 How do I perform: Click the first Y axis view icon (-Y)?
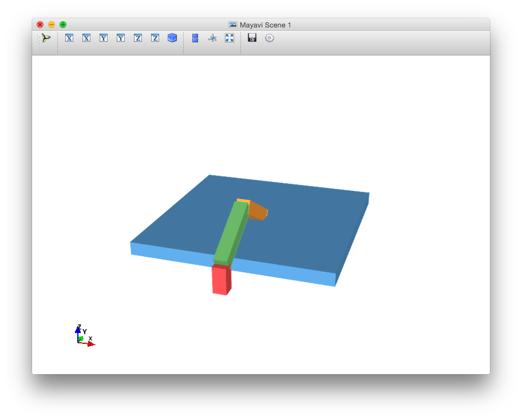click(104, 38)
